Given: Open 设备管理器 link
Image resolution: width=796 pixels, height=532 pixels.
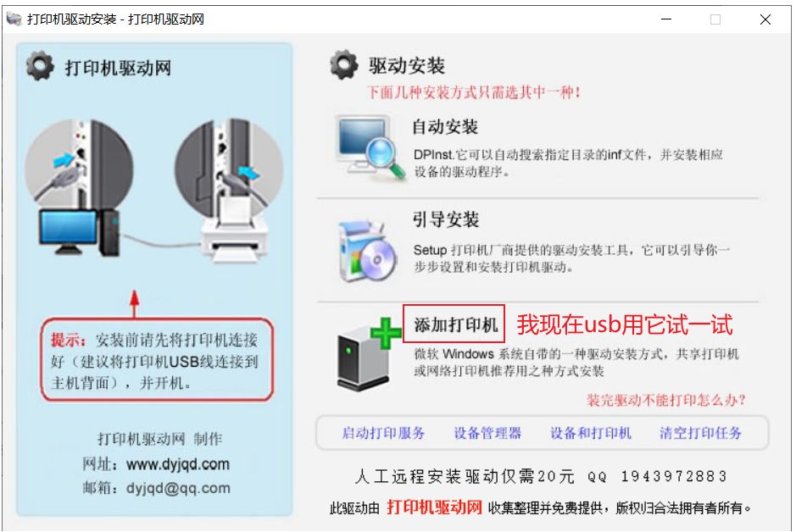Looking at the screenshot, I should point(487,433).
